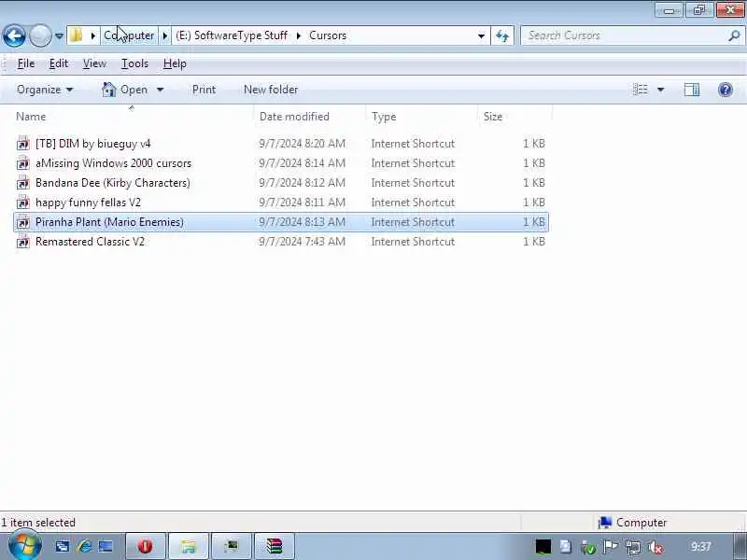
Task: Click the Switch windows quick launch icon
Action: (x=62, y=546)
